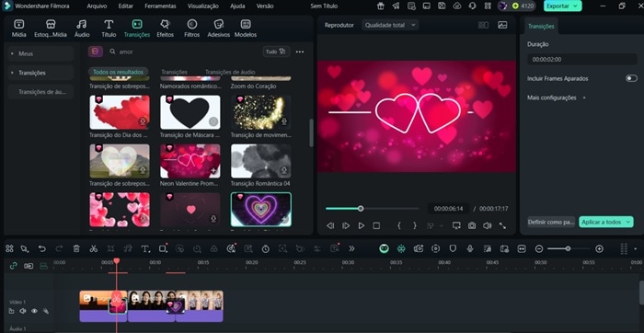
Task: Open the Tudo filter dropdown
Action: (276, 52)
